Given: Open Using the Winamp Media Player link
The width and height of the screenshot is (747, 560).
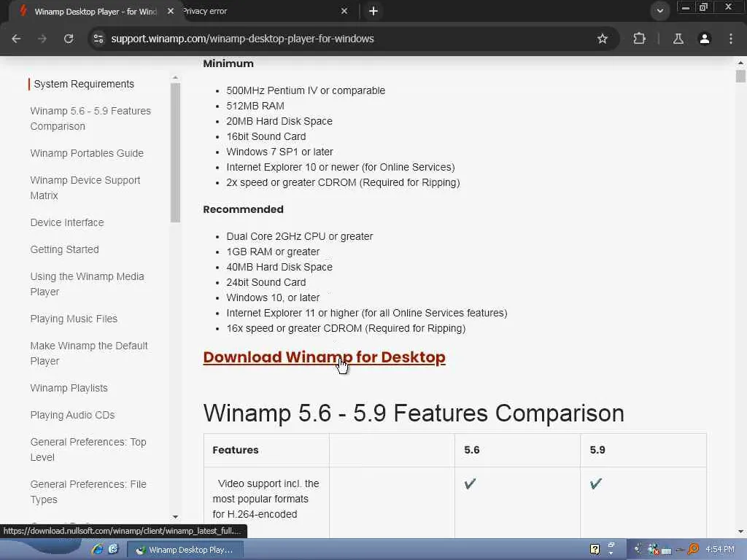Looking at the screenshot, I should pyautogui.click(x=87, y=284).
